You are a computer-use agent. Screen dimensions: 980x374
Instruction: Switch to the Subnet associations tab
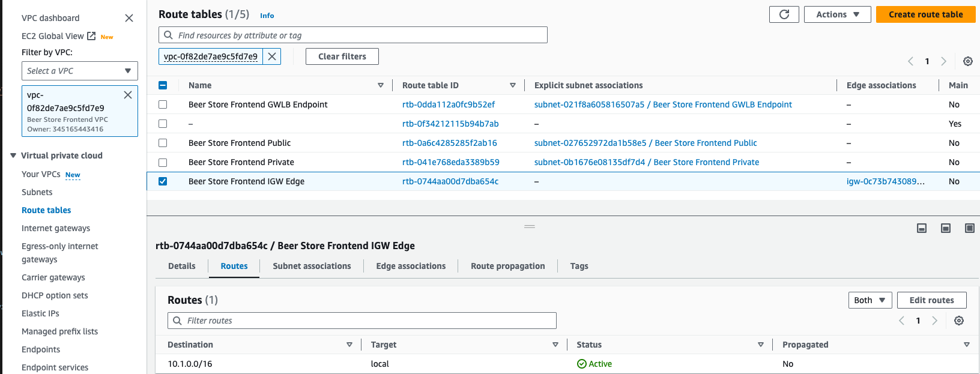click(312, 266)
